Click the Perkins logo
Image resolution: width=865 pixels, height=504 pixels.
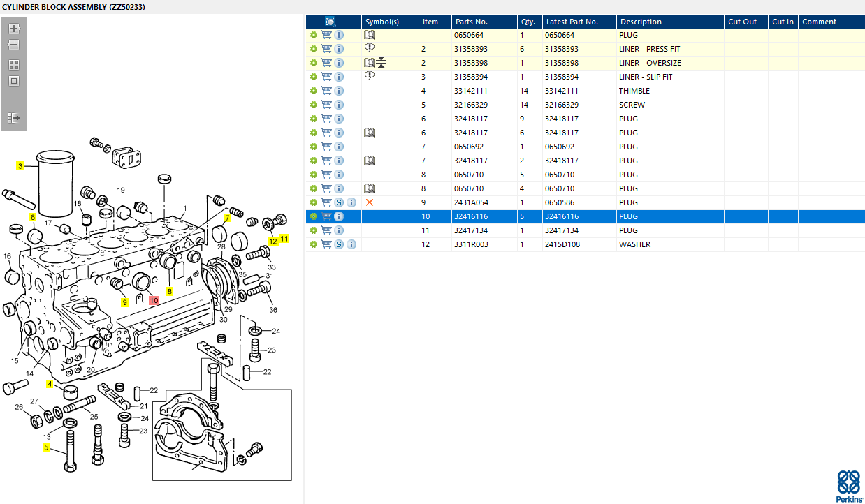pos(848,487)
